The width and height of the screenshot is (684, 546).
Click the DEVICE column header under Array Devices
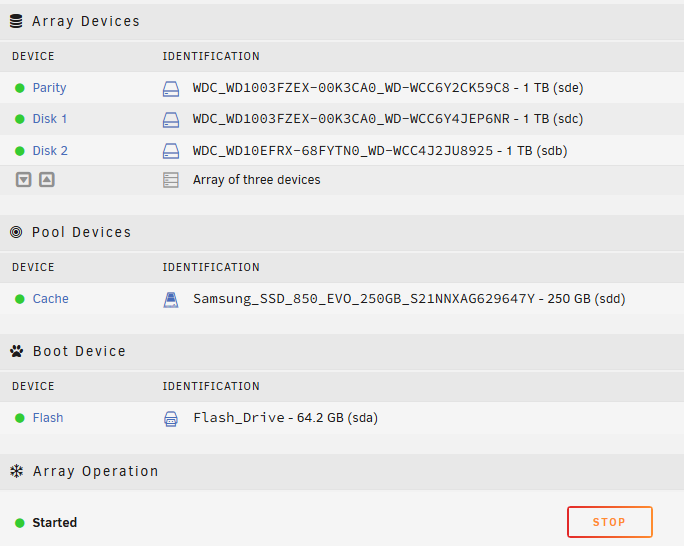pyautogui.click(x=33, y=56)
